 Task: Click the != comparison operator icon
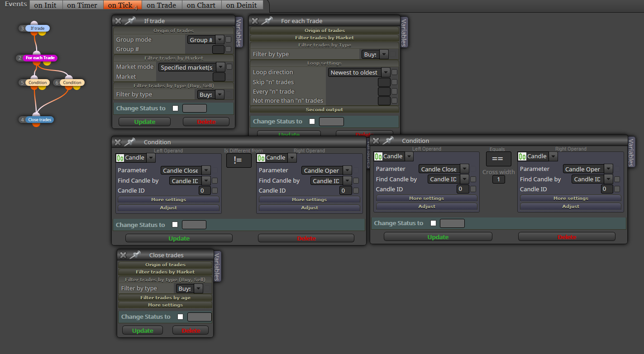click(x=239, y=160)
